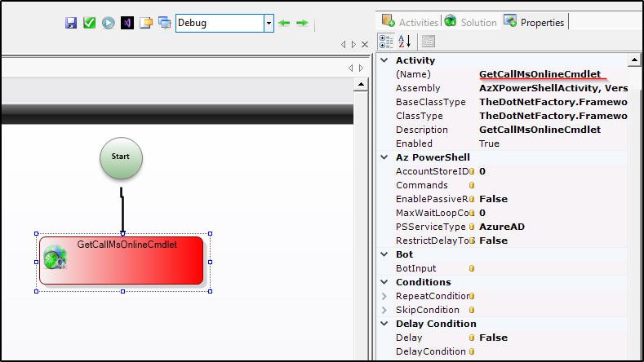Click the DelayCondition binding marker icon

click(x=472, y=351)
